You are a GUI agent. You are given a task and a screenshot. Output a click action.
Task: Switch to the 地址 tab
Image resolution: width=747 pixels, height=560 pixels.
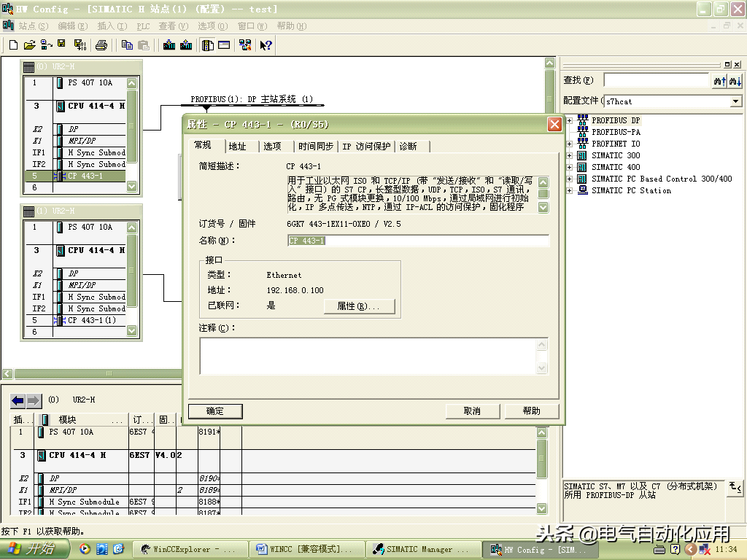[x=238, y=147]
